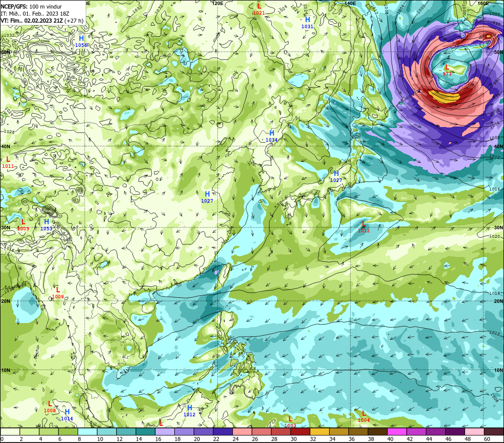Viewport: 504px width, 443px height.
Task: Select the H 1053 high pressure label
Action: [x=46, y=225]
